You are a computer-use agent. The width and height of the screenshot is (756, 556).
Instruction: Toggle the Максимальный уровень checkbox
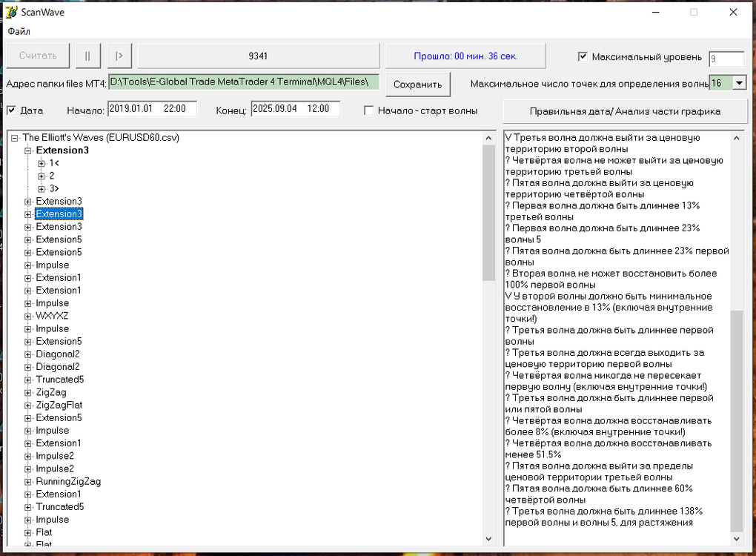[583, 56]
